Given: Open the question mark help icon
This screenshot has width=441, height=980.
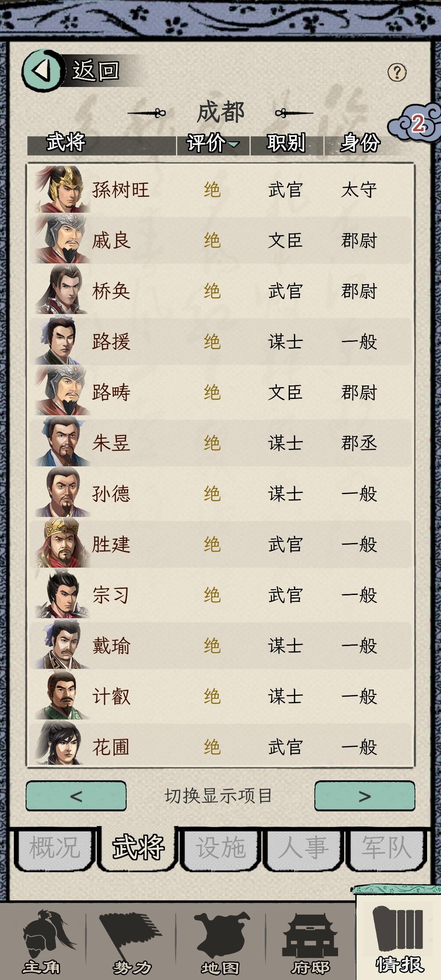Looking at the screenshot, I should 397,73.
